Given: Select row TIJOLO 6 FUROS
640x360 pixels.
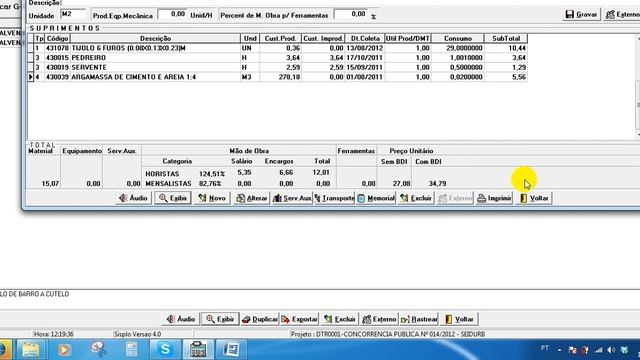Looking at the screenshot, I should tap(278, 48).
